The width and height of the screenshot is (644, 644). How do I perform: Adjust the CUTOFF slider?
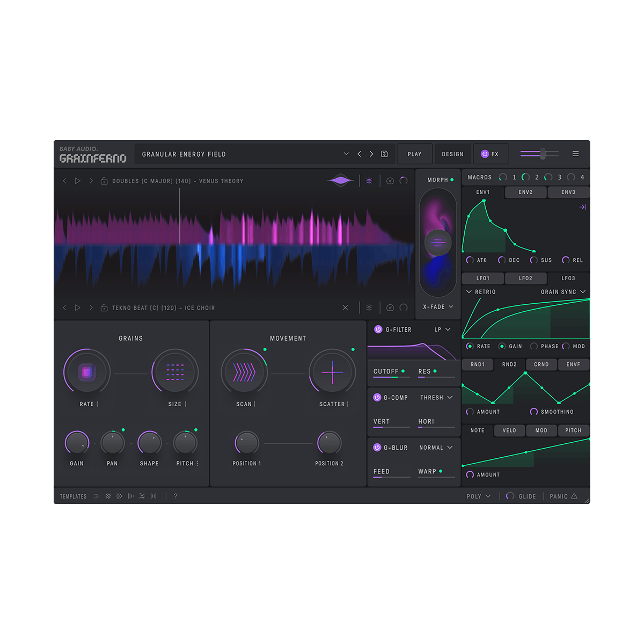pyautogui.click(x=392, y=377)
